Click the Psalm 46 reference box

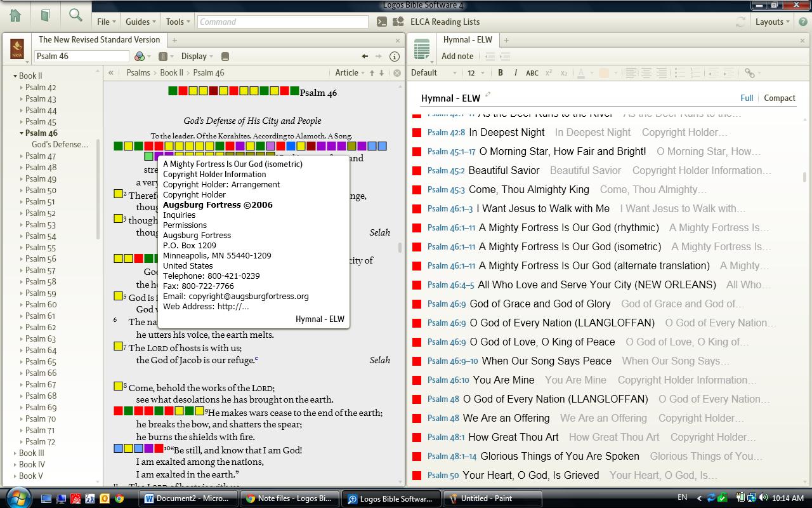point(82,57)
